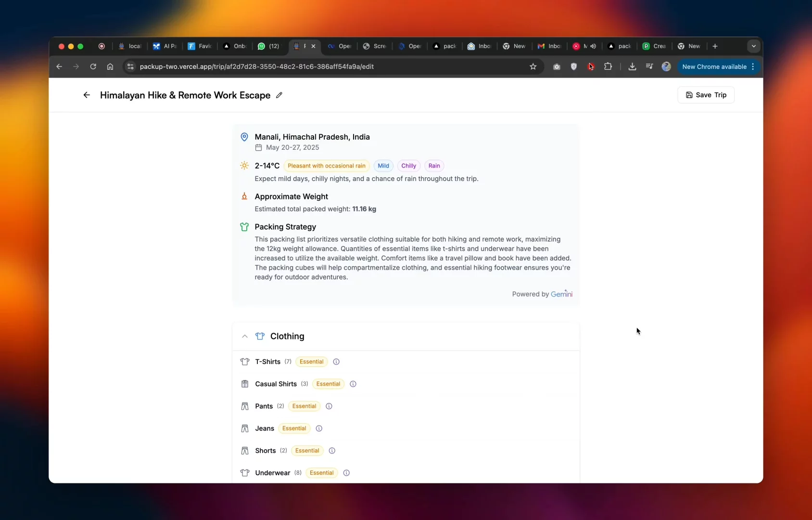Go back using the arrow beside trip title

[x=87, y=95]
